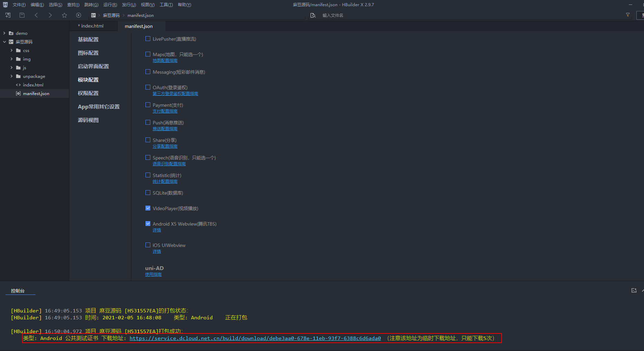
Task: Enable Push(消息推送) checkbox
Action: [x=148, y=122]
